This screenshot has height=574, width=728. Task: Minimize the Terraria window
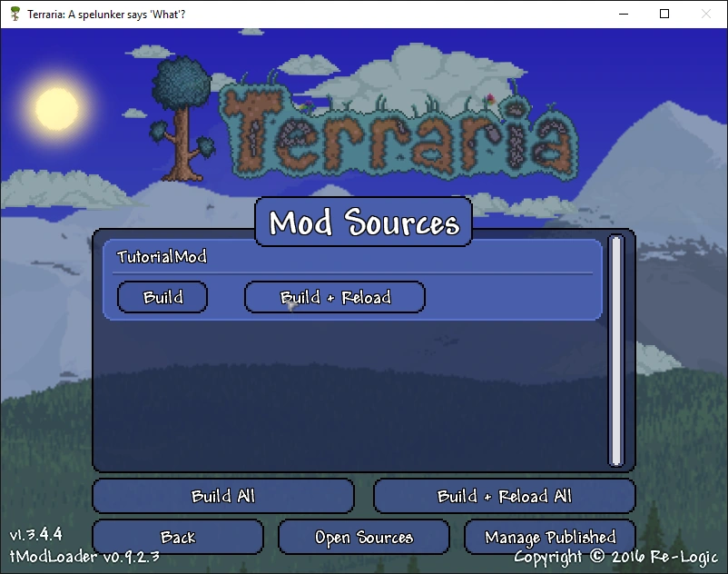pyautogui.click(x=624, y=14)
